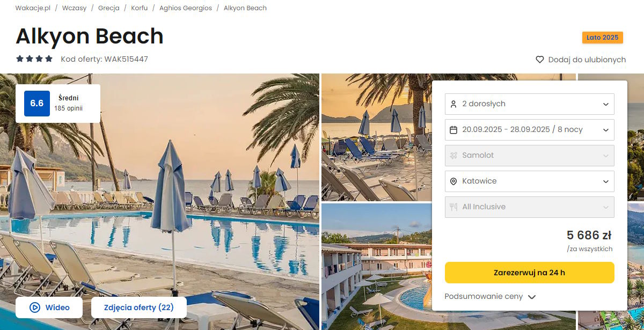The image size is (644, 330).
Task: Click the cutlery icon beside All Inclusive
Action: pos(453,207)
